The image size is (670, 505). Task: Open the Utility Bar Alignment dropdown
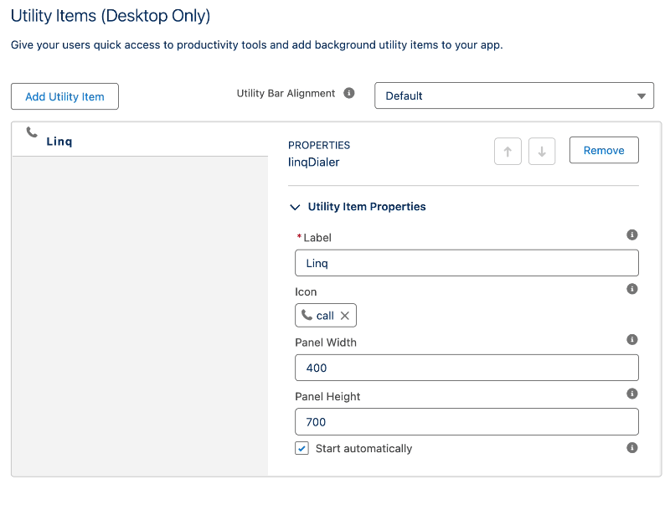[x=514, y=96]
